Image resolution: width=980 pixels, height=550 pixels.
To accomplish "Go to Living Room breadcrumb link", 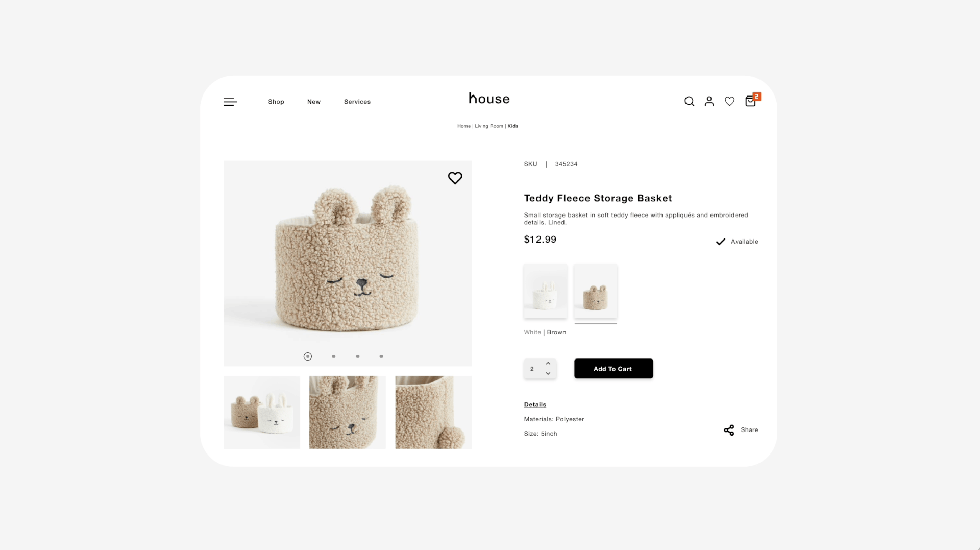I will [x=489, y=126].
